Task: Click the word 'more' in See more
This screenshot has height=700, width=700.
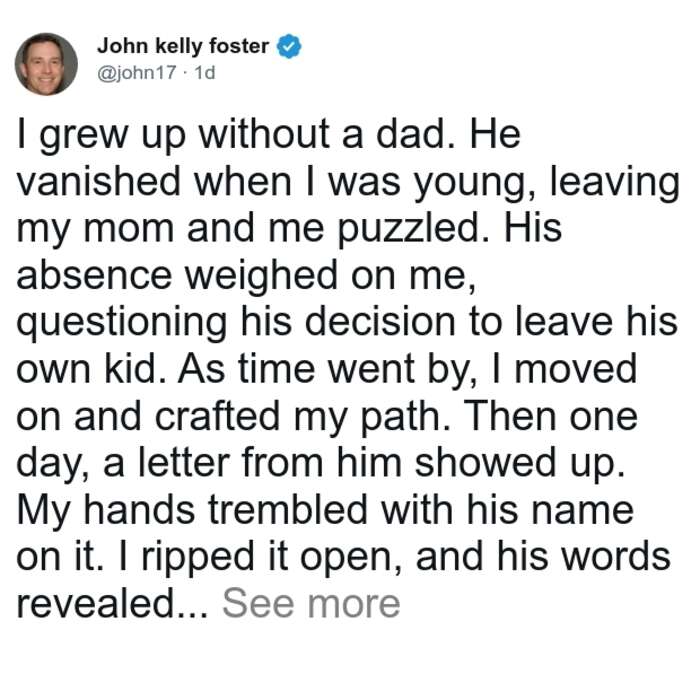Action: point(354,604)
